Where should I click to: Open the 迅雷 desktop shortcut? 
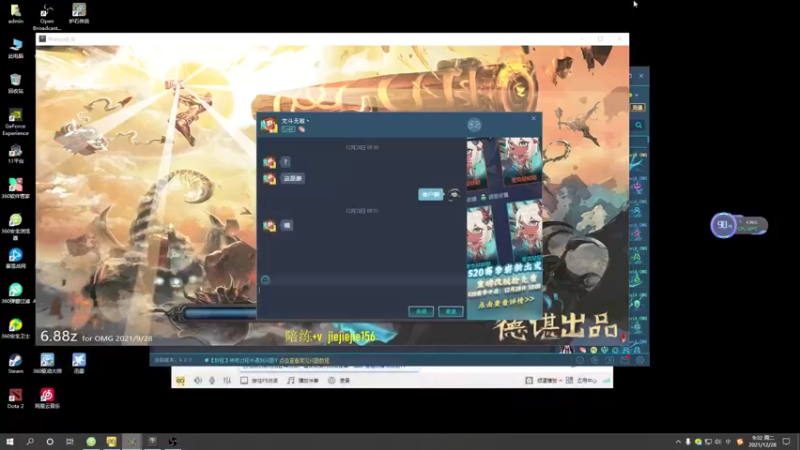(79, 364)
